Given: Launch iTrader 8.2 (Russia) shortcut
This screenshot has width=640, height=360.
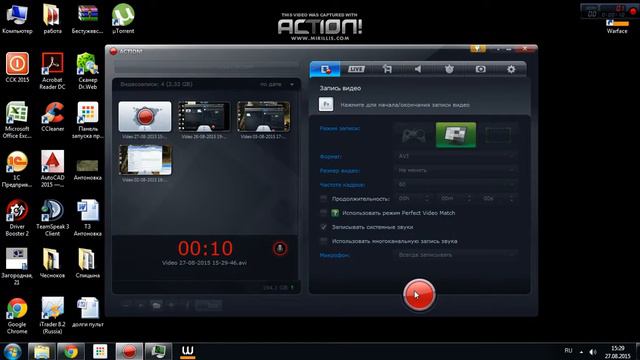Looking at the screenshot, I should [x=52, y=316].
